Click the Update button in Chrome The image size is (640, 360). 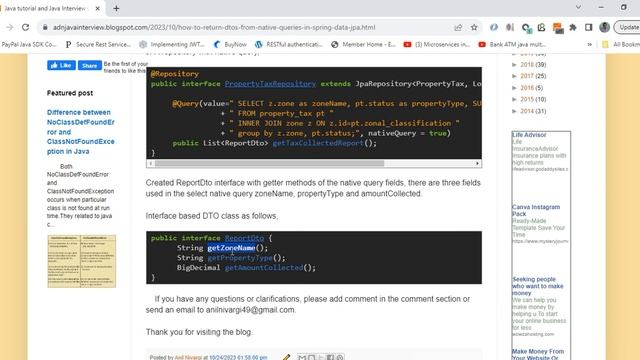[627, 27]
